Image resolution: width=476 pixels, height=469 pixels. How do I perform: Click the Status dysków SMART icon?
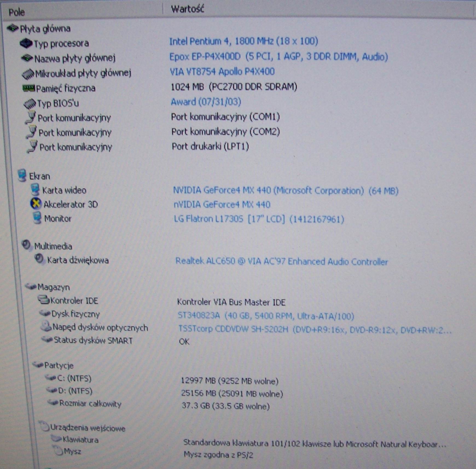[x=47, y=340]
